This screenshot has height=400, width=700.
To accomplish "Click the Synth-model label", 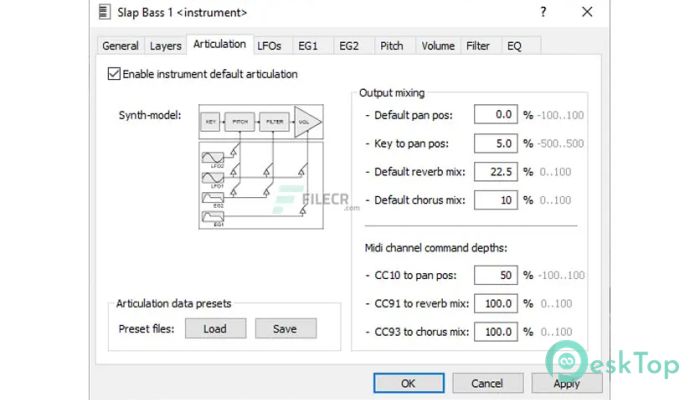I will [150, 115].
